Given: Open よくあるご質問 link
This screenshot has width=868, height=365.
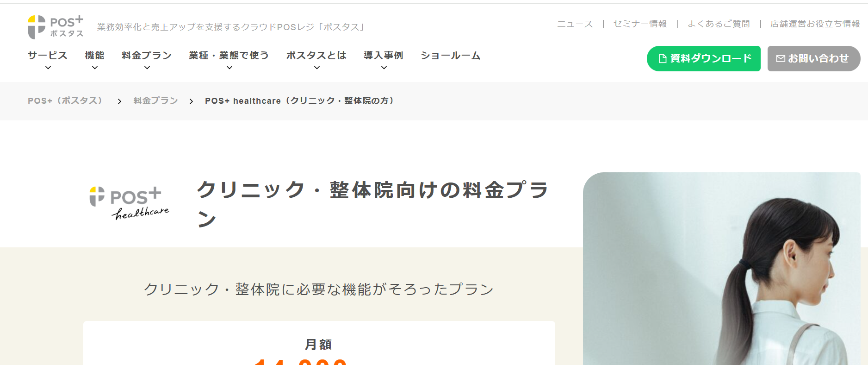Looking at the screenshot, I should (719, 24).
